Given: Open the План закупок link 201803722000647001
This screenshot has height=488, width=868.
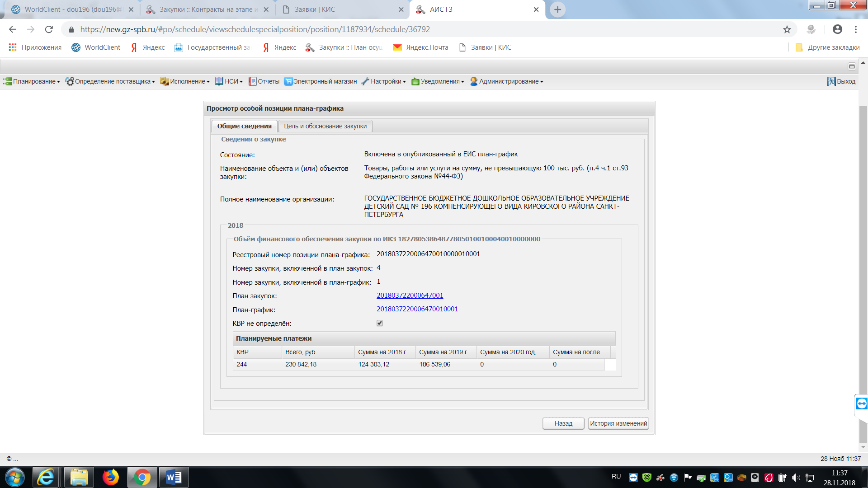Looking at the screenshot, I should (410, 296).
